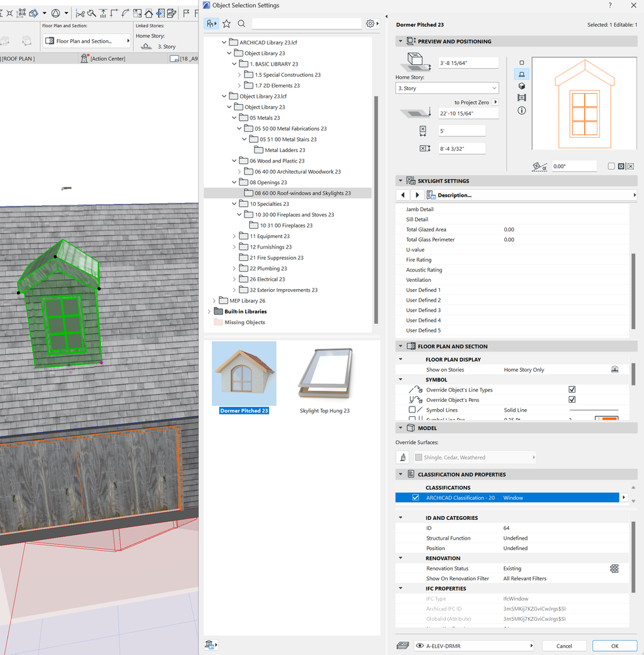Open the Home Story dropdown
This screenshot has width=644, height=655.
(x=447, y=88)
